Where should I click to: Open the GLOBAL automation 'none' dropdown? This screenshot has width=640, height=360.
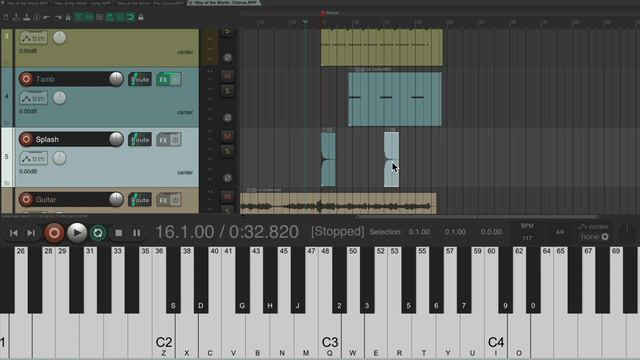(595, 237)
